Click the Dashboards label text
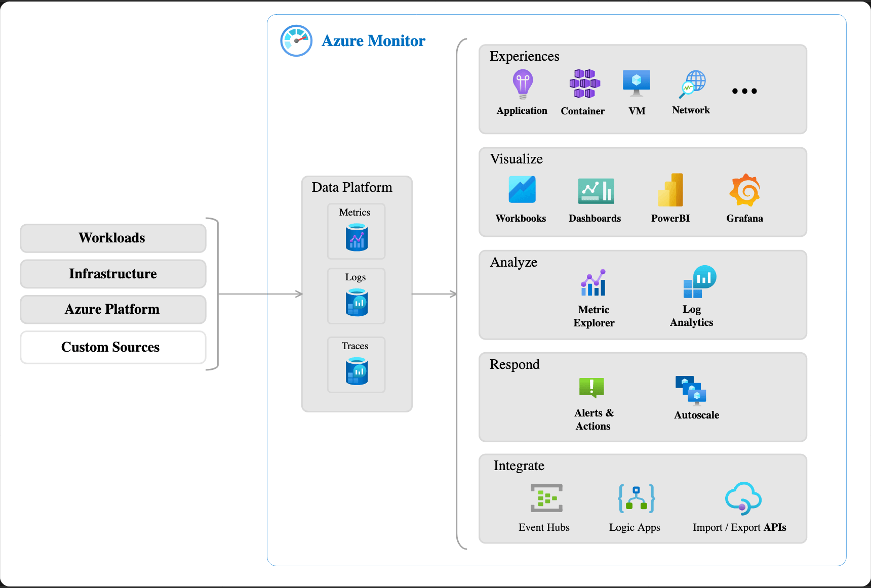This screenshot has height=588, width=871. [x=595, y=218]
